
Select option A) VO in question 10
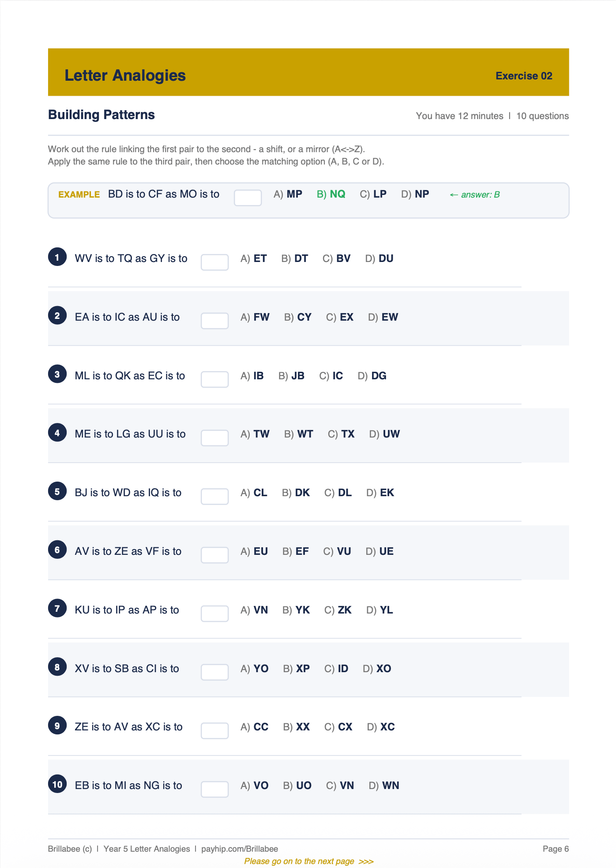click(x=254, y=786)
